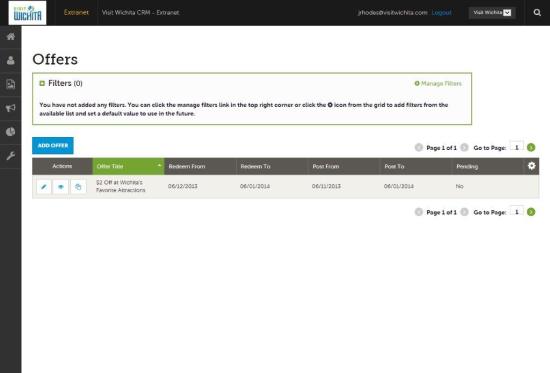This screenshot has height=373, width=550.
Task: Click the Visit Wichita logo
Action: coord(27,13)
